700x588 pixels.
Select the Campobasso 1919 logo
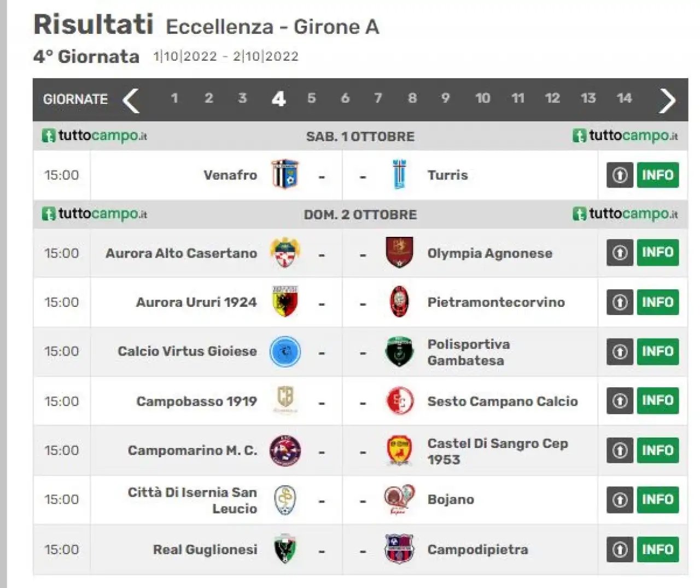click(x=285, y=400)
